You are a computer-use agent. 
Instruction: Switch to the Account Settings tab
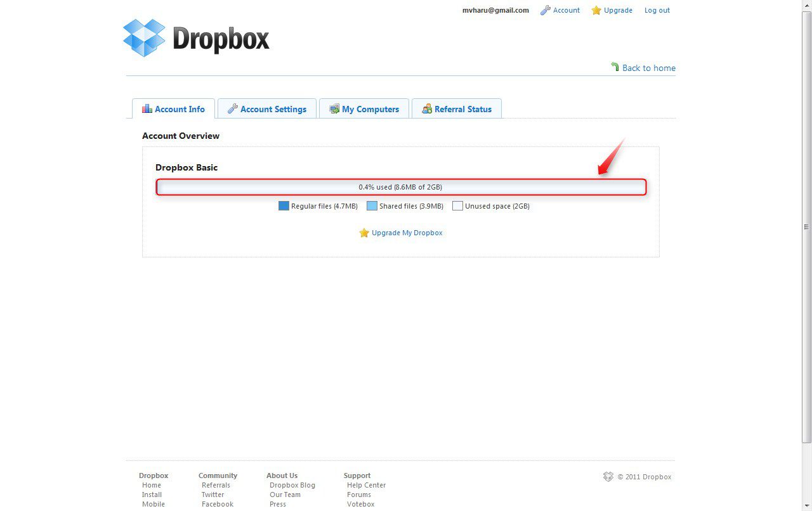[x=267, y=108]
